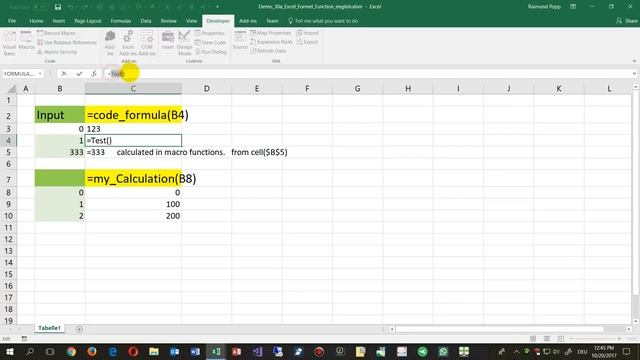Expand the formula bar
This screenshot has width=640, height=360.
click(x=634, y=74)
